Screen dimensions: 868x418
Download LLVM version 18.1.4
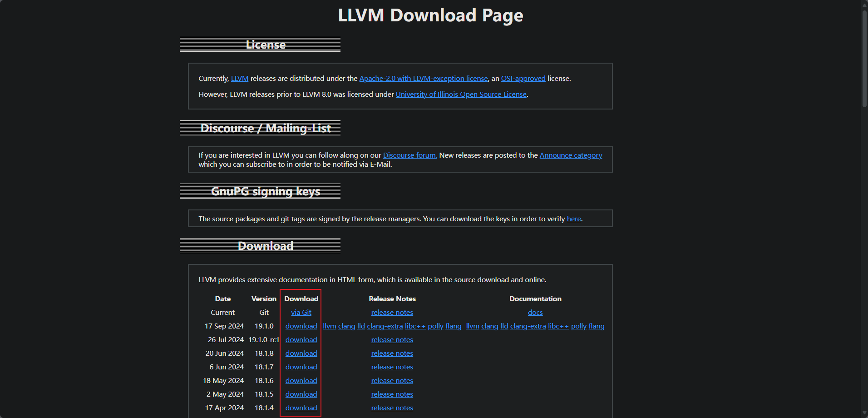click(x=301, y=408)
